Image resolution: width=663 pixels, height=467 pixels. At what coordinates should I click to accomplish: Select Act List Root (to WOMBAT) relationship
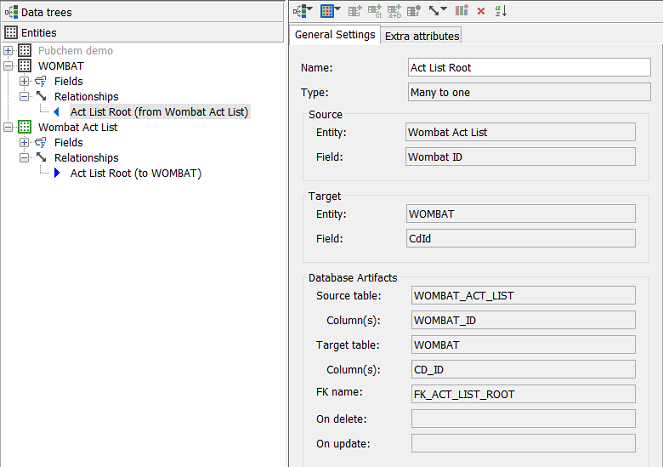pyautogui.click(x=135, y=174)
